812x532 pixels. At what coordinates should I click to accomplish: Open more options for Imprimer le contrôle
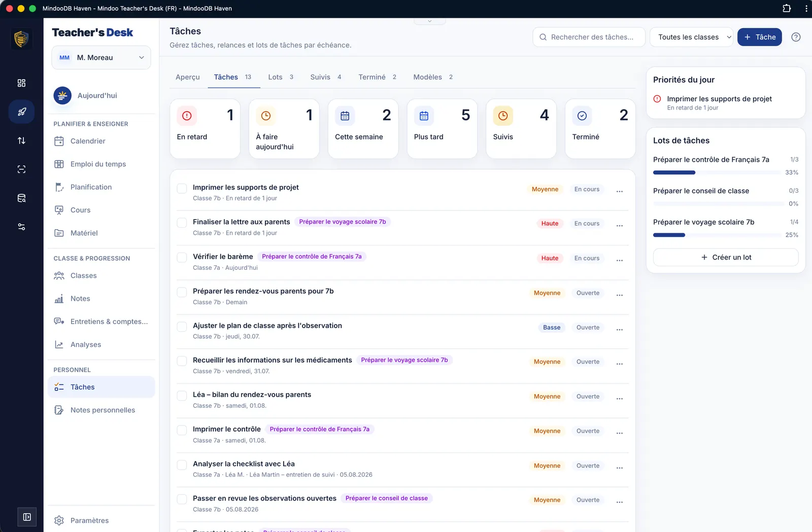point(619,433)
